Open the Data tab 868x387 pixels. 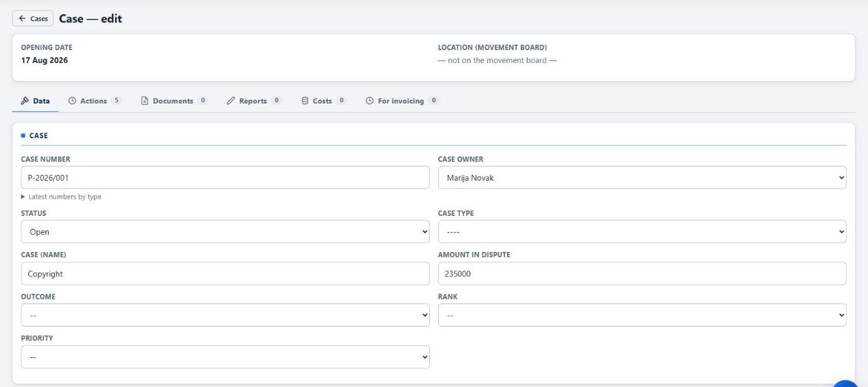point(35,101)
